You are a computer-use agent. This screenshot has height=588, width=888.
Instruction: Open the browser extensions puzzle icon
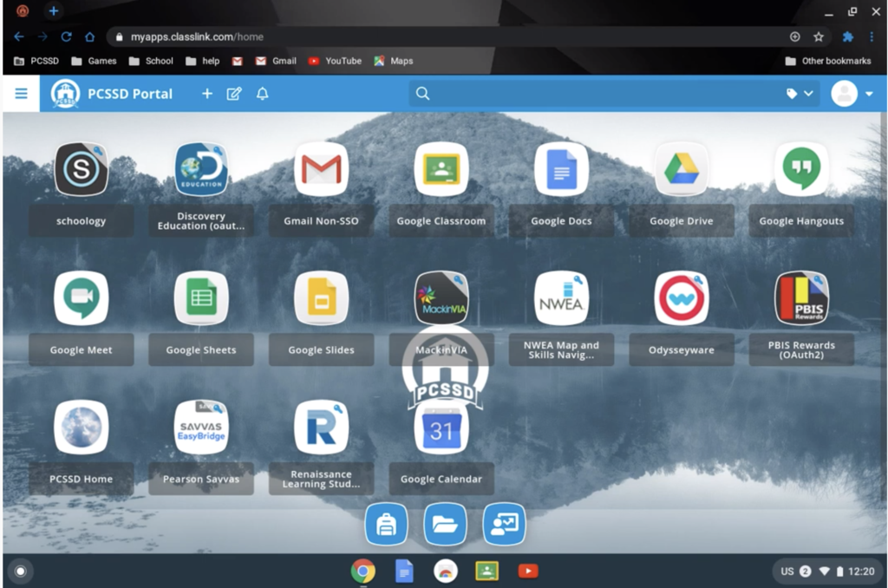click(848, 36)
